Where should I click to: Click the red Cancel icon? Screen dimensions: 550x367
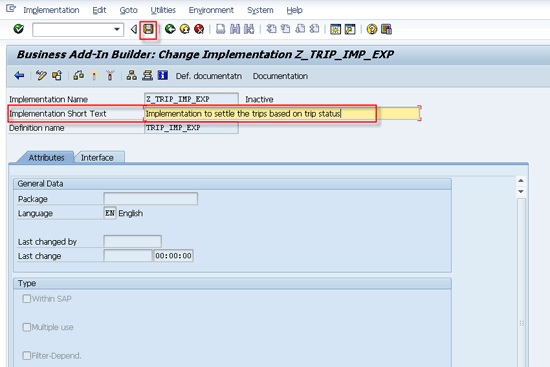[199, 29]
